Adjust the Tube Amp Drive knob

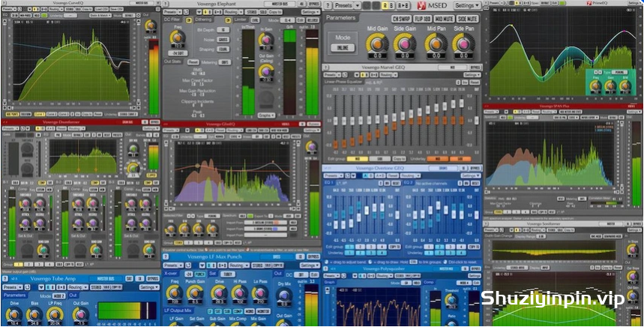point(13,315)
